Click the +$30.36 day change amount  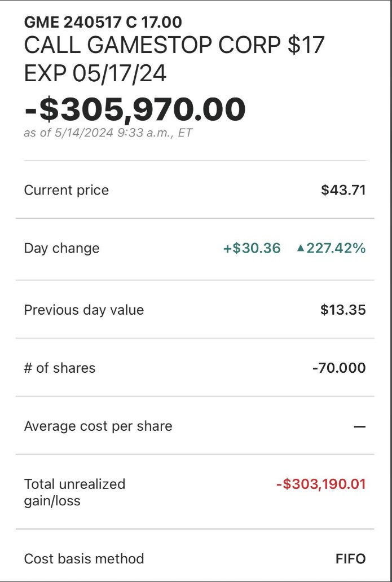coord(252,248)
